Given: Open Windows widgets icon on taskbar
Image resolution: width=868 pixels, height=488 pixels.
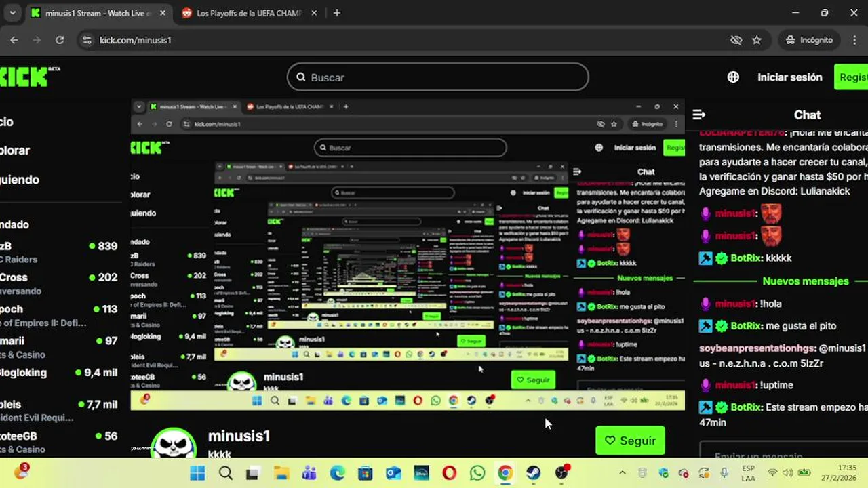Looking at the screenshot, I should pyautogui.click(x=22, y=472).
